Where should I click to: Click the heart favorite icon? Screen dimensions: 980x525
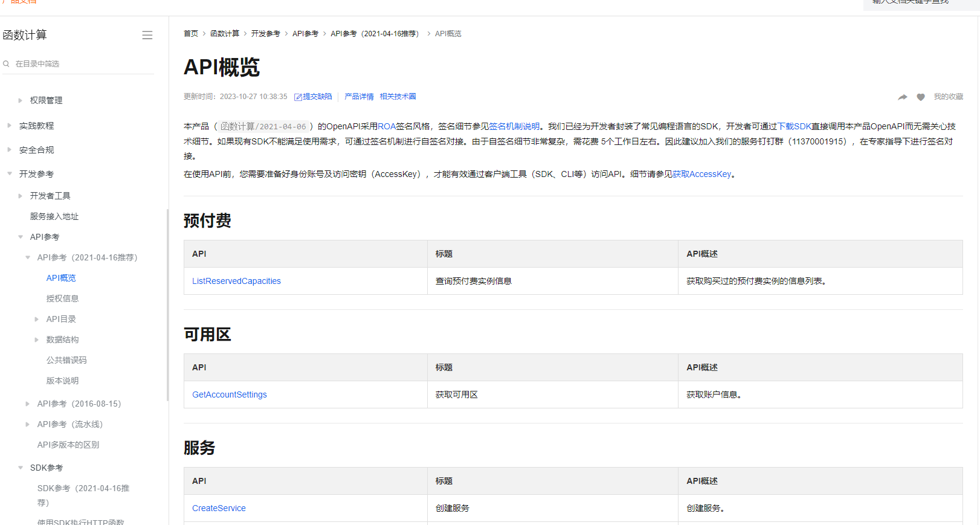(x=921, y=97)
